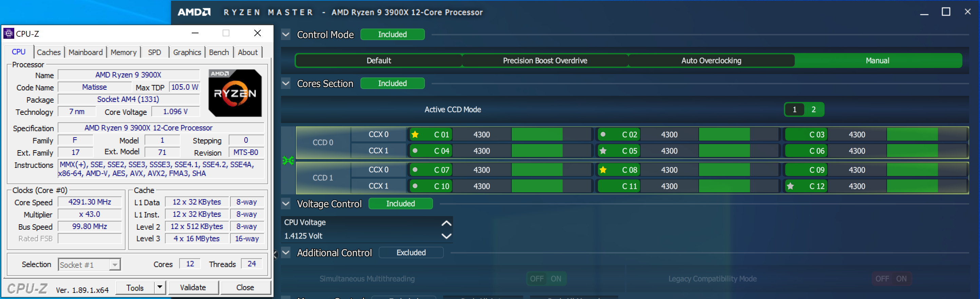Toggle Additional Control Excluded button

(x=411, y=252)
